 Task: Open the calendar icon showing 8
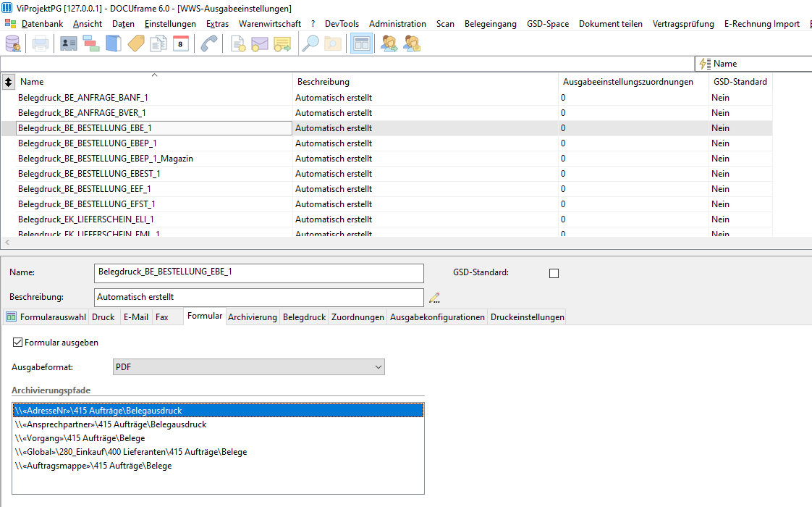click(181, 43)
